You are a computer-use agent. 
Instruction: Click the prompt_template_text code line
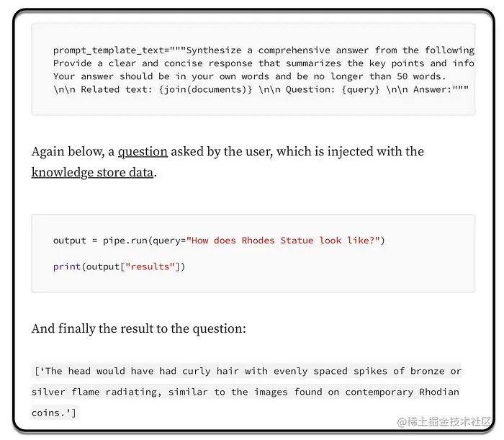coord(264,50)
